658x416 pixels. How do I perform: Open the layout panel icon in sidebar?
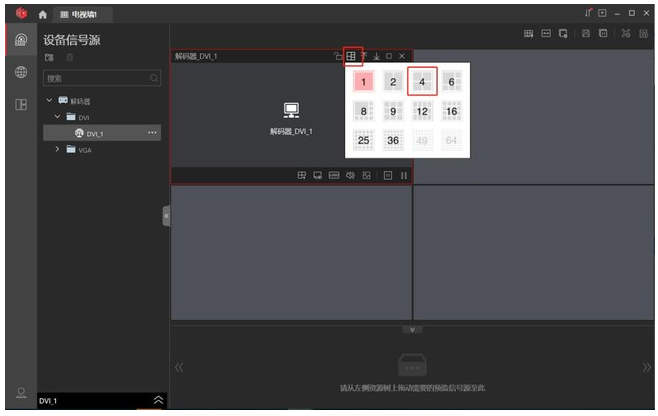click(x=20, y=104)
